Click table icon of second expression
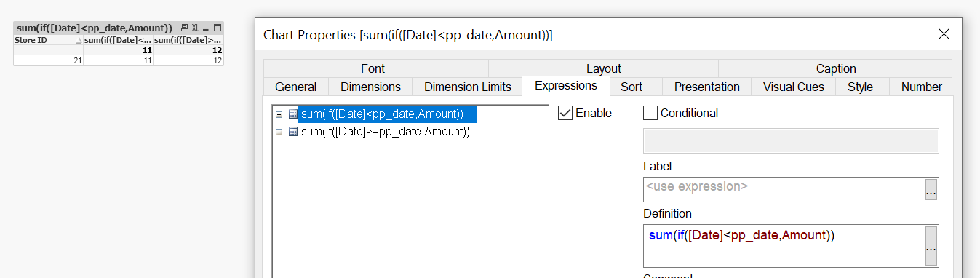The height and width of the screenshot is (278, 980). click(x=292, y=132)
